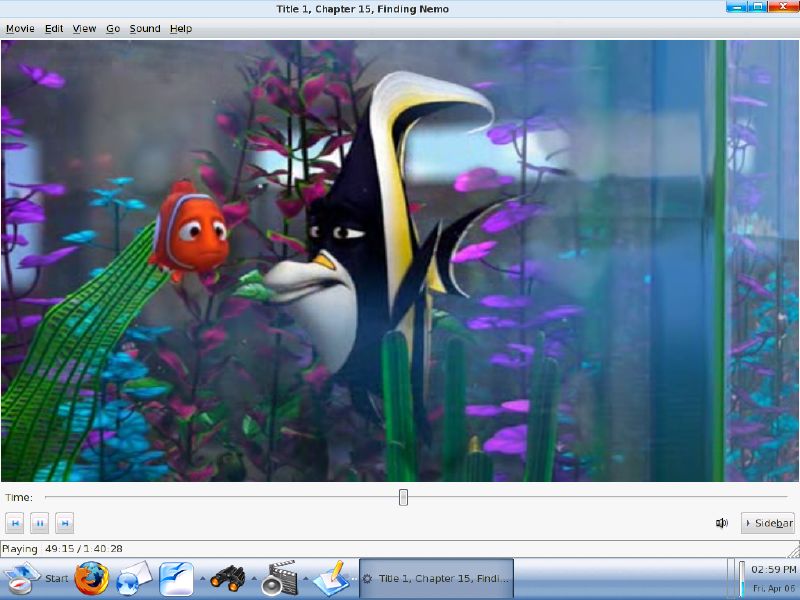Open the Movie menu
The width and height of the screenshot is (800, 600).
click(20, 29)
